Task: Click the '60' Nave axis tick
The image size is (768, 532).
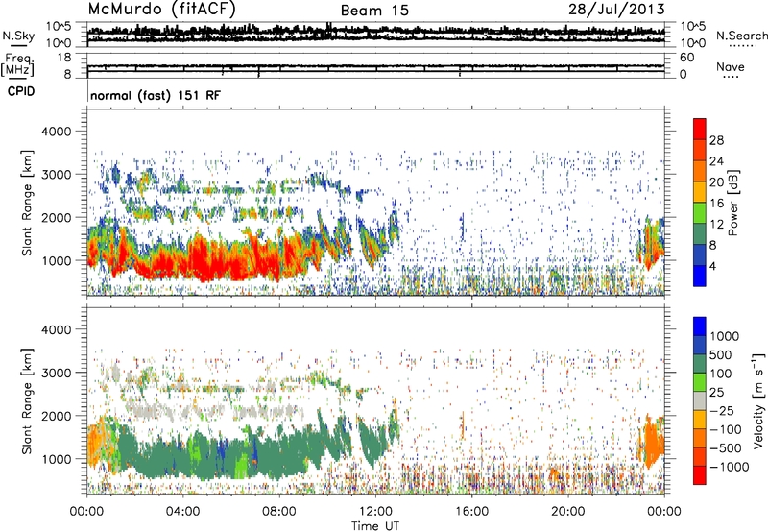Action: 686,58
